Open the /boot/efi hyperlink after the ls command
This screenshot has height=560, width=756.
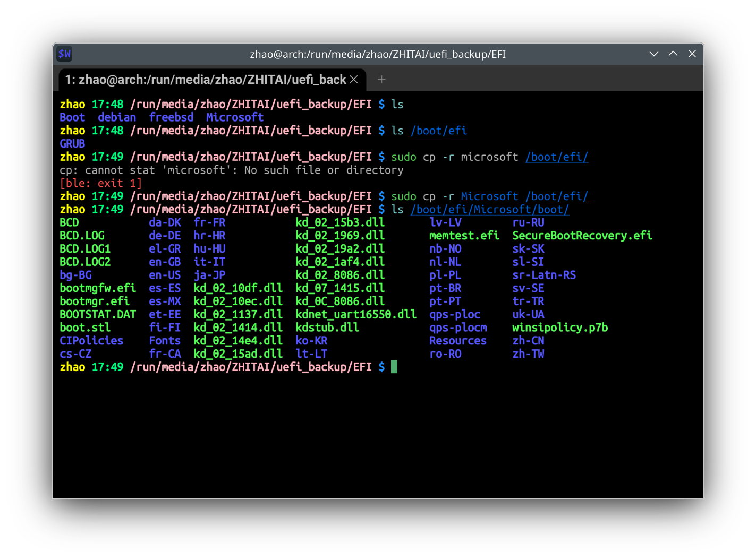(x=438, y=131)
